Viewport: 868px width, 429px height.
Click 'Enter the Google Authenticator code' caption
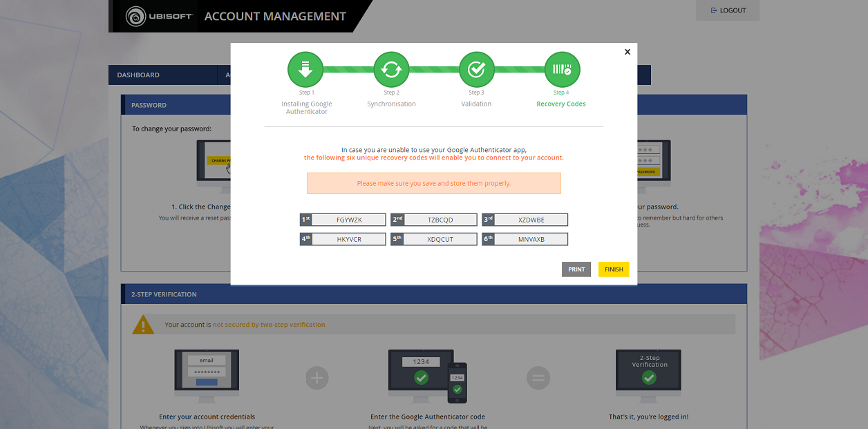point(428,417)
